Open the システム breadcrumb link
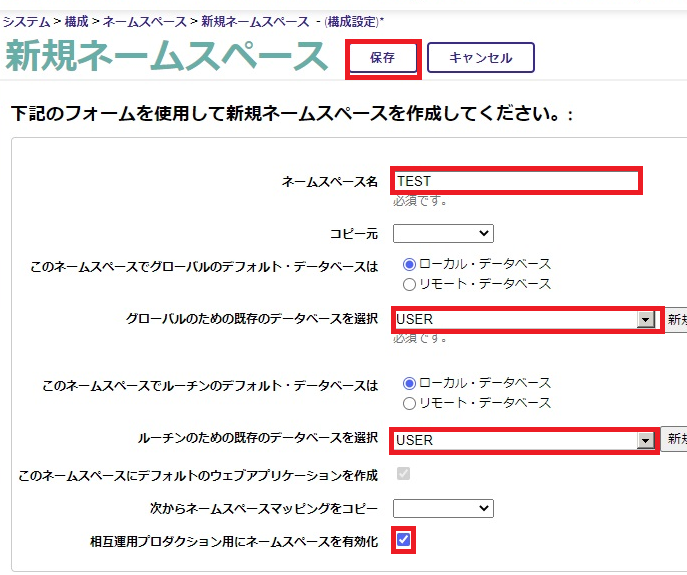Viewport: 687px width, 575px height. [x=27, y=20]
